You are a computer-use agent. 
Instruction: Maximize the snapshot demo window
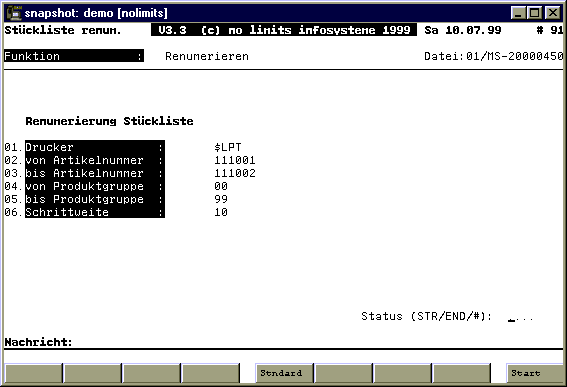(535, 13)
